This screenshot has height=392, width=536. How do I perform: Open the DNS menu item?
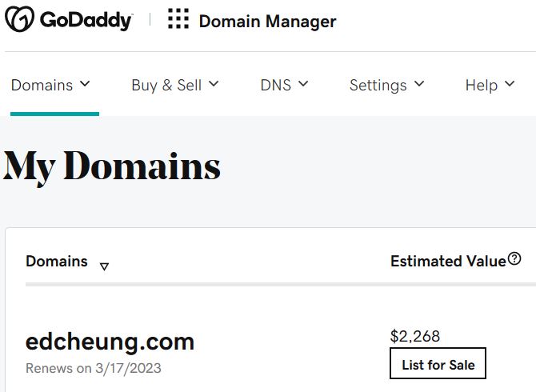[x=285, y=85]
